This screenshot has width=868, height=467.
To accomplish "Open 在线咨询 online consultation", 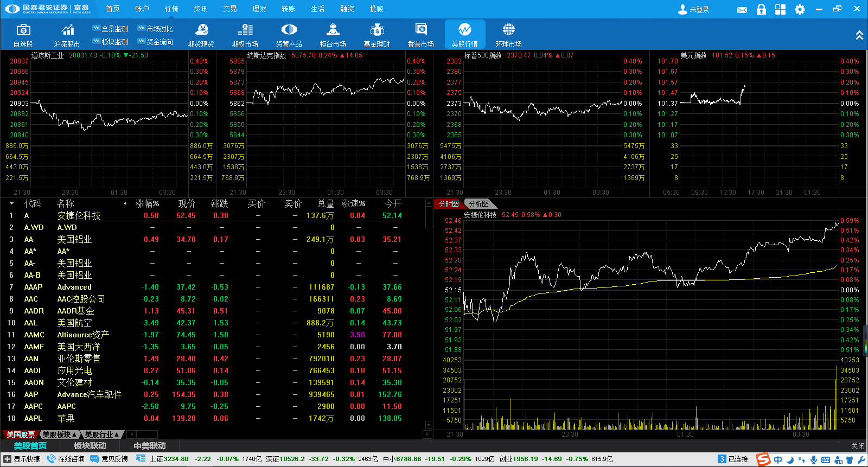I will [66, 459].
